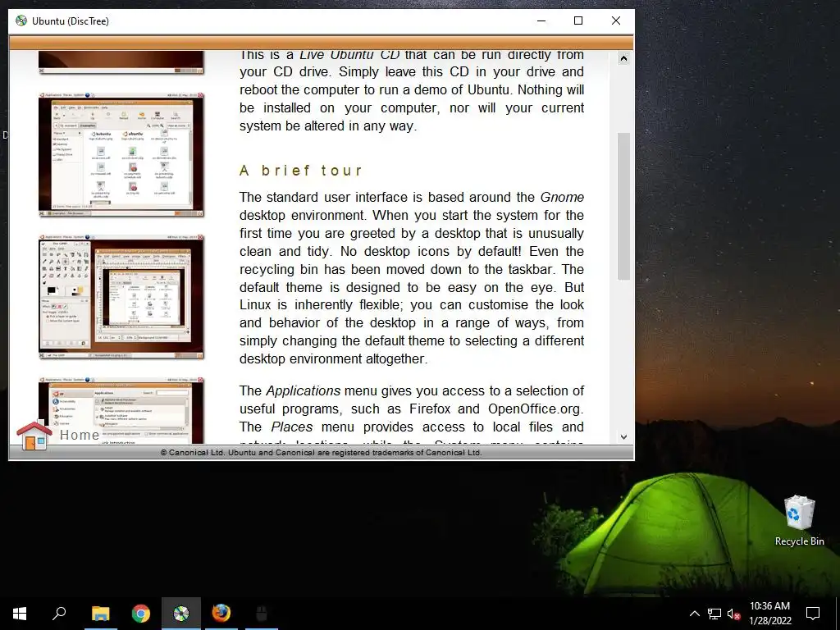The height and width of the screenshot is (630, 840).
Task: Click the dark mouse icon in taskbar
Action: pyautogui.click(x=262, y=614)
